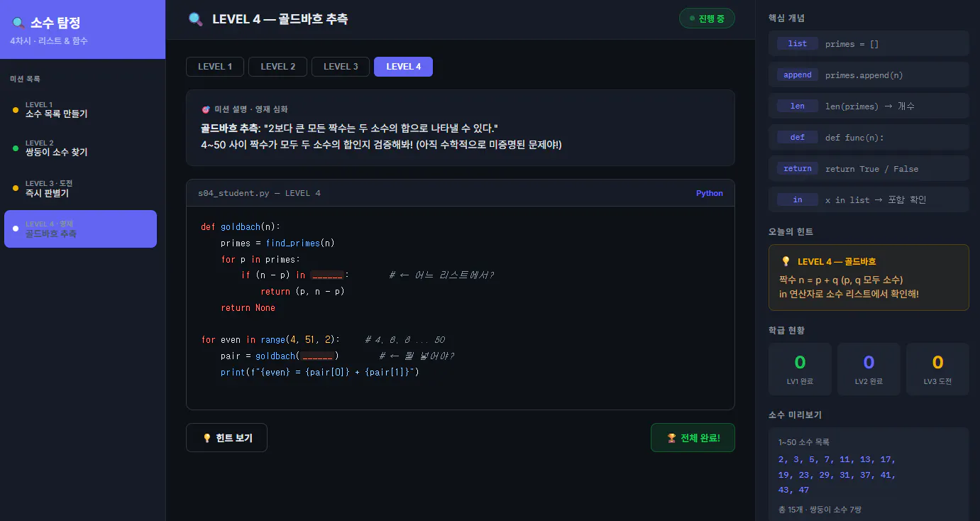Switch to the LEVEL 1 tab
980x521 pixels.
coord(215,67)
